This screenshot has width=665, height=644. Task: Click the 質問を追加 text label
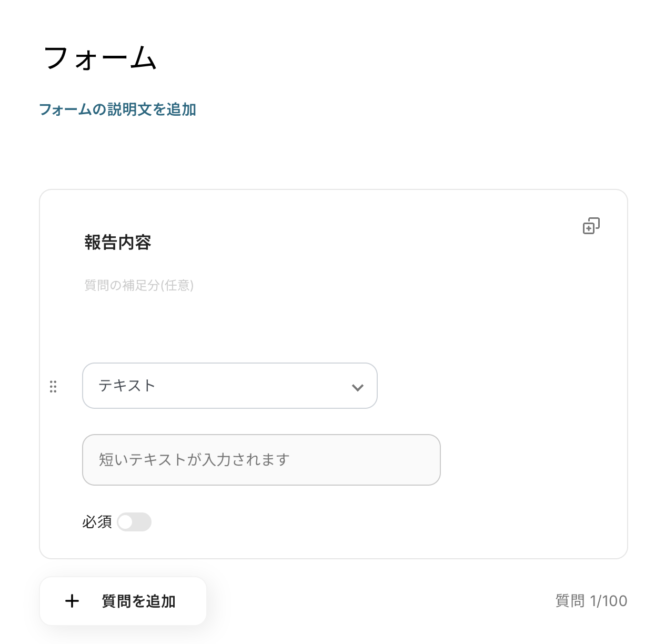click(138, 601)
